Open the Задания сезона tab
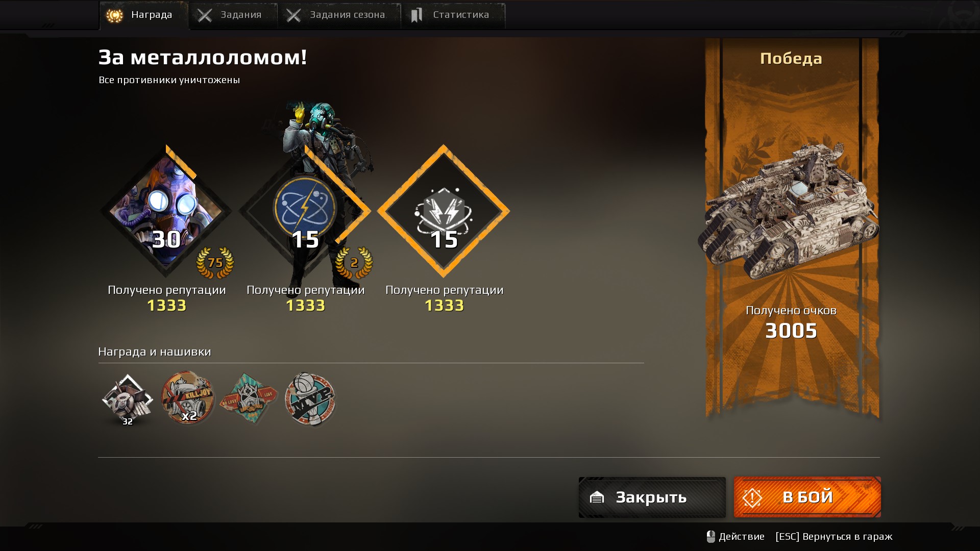Screen dimensions: 980x551 [339, 15]
